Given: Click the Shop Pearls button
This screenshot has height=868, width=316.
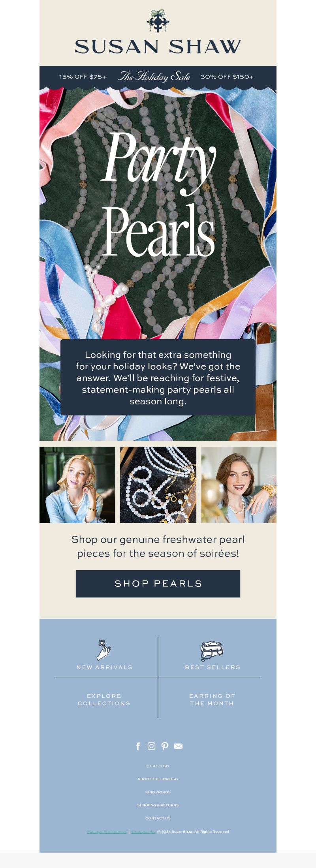Looking at the screenshot, I should point(158,584).
